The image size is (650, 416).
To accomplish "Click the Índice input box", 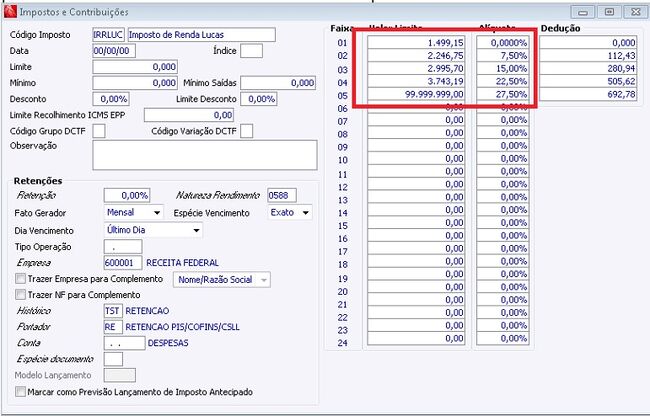I will point(252,51).
